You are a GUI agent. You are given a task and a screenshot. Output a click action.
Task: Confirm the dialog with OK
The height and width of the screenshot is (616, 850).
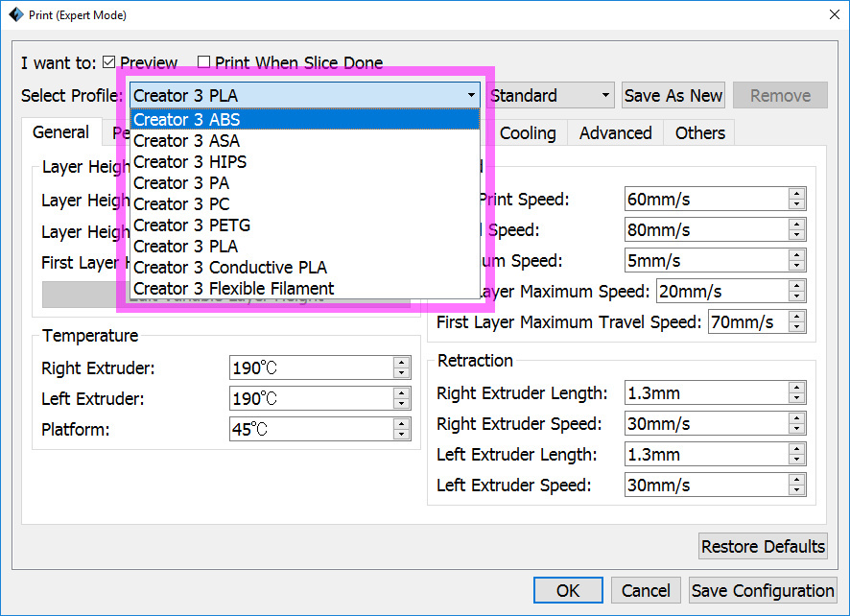coord(568,590)
